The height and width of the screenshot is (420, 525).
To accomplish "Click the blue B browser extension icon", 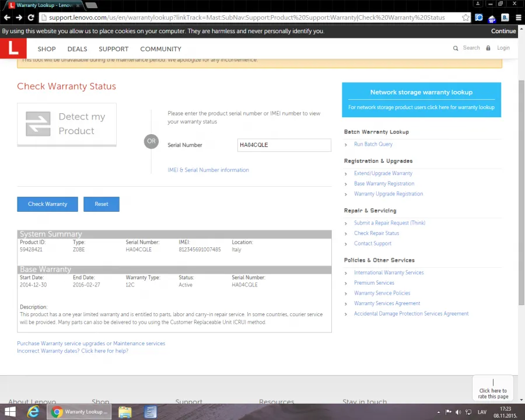I will (505, 17).
